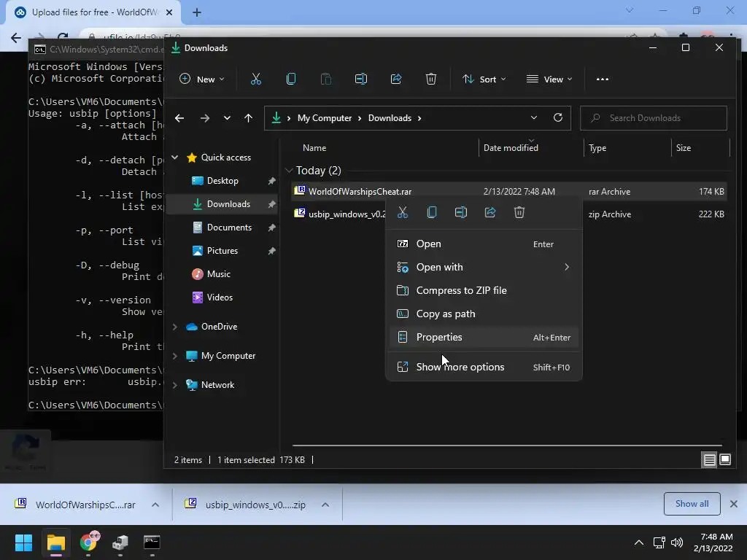
Task: Click Copy icon in Explorer toolbar
Action: tap(290, 79)
